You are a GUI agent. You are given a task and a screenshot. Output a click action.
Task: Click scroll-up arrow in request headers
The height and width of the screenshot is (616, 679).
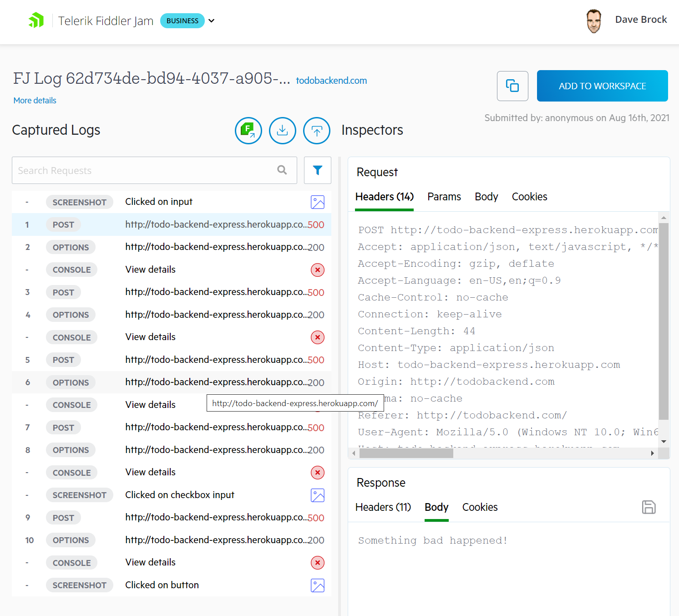664,218
